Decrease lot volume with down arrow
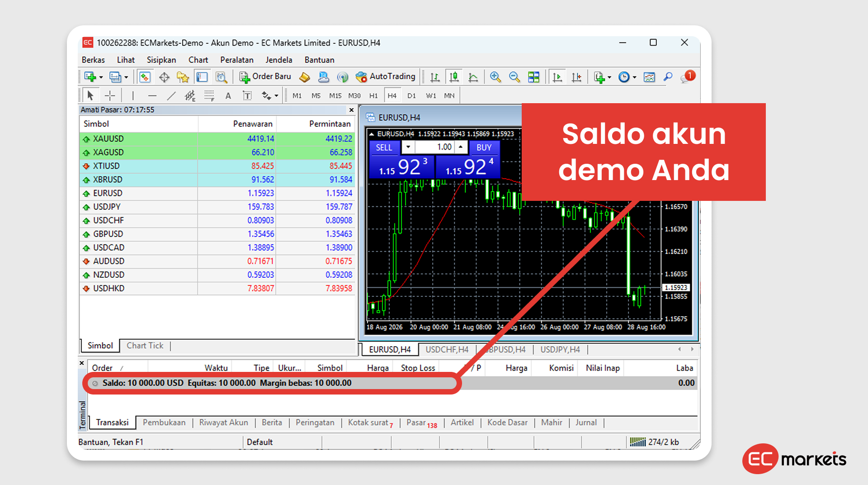This screenshot has height=485, width=868. [408, 147]
